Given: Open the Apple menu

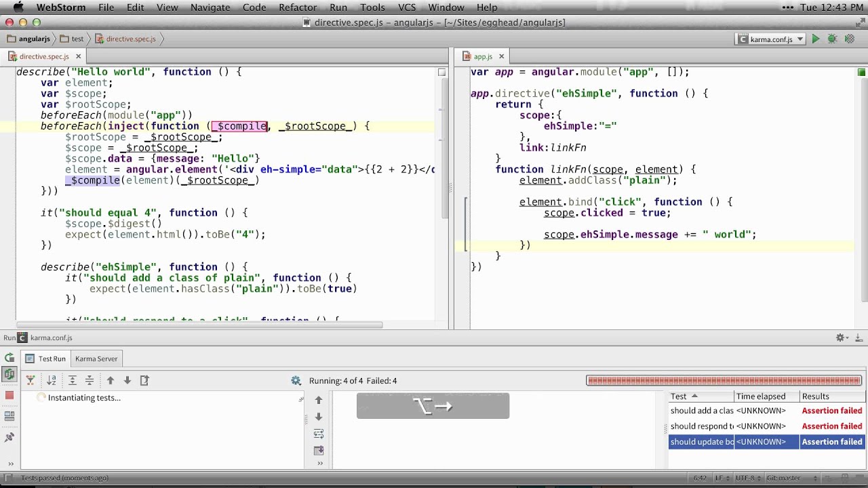Looking at the screenshot, I should click(x=18, y=7).
